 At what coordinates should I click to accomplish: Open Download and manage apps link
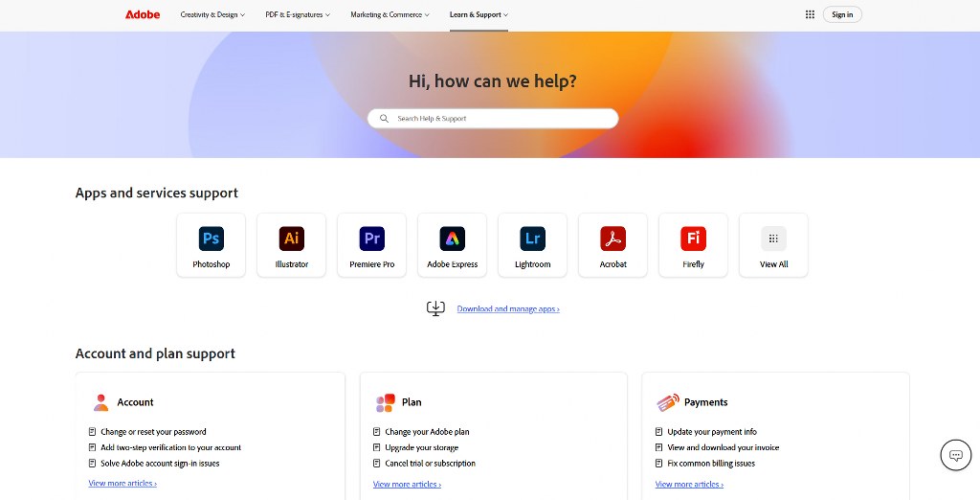pyautogui.click(x=508, y=309)
